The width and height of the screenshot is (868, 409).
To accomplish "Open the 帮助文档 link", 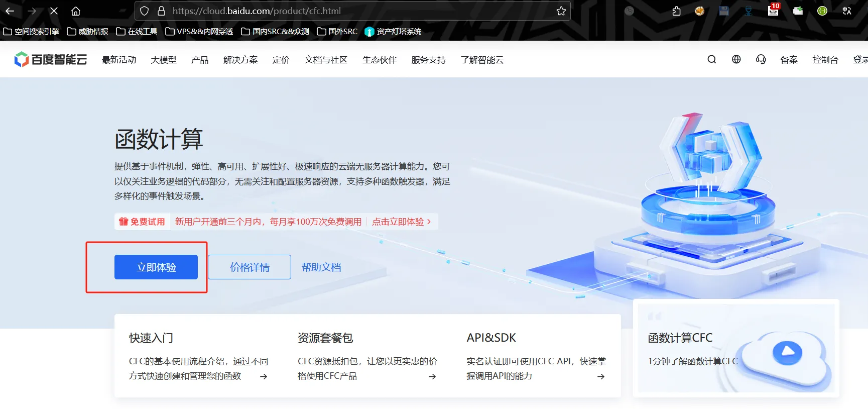I will click(321, 267).
